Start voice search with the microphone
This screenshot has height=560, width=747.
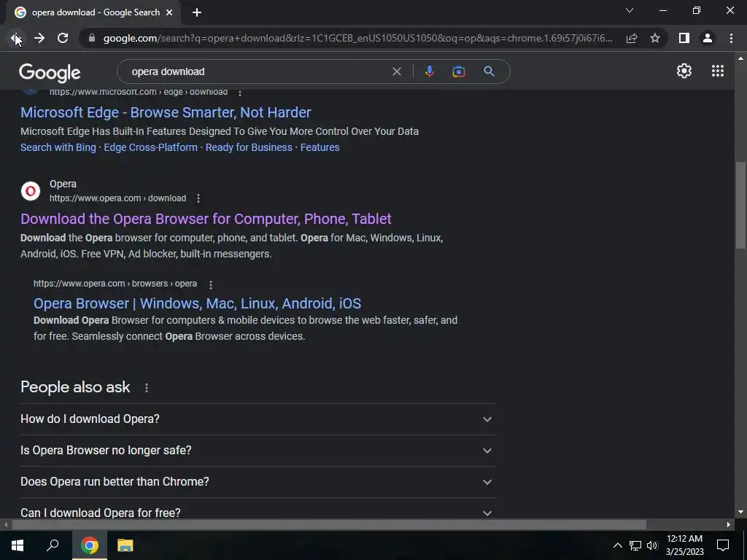click(x=429, y=71)
